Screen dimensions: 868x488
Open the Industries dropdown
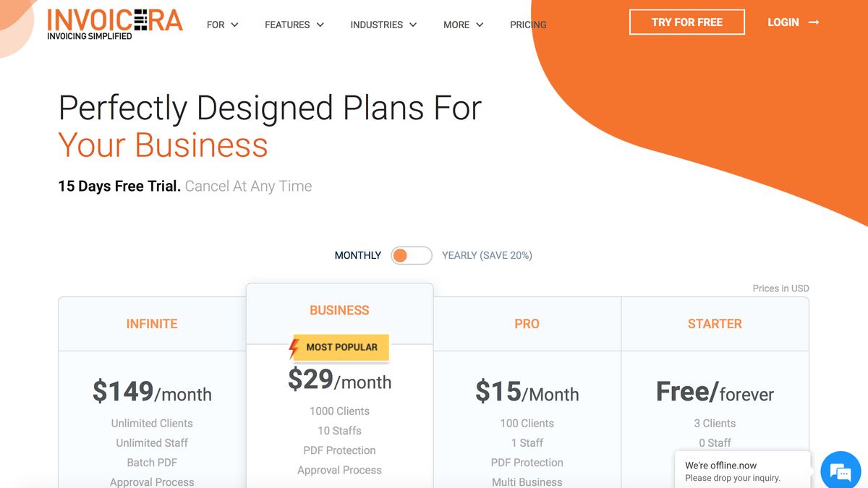(383, 25)
